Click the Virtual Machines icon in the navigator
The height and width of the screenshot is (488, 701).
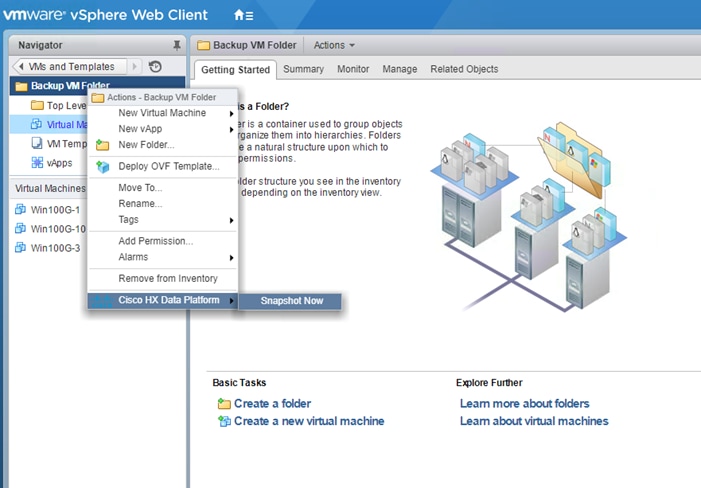(37, 124)
